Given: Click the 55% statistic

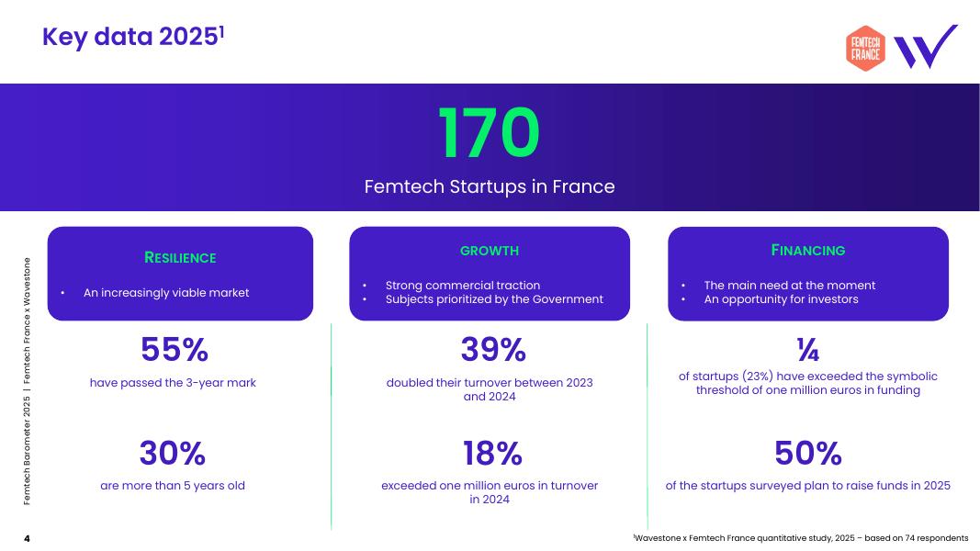Looking at the screenshot, I should [x=174, y=350].
